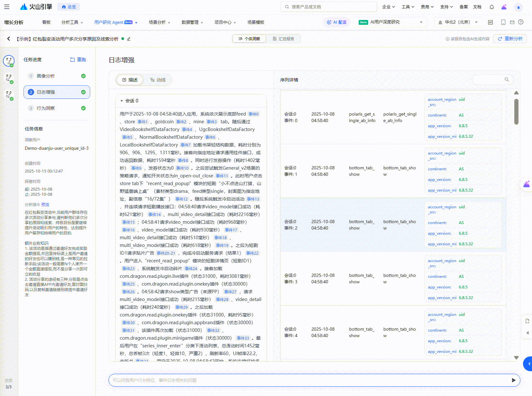Collapse the 会话 0 section
532x396 pixels.
(122, 101)
